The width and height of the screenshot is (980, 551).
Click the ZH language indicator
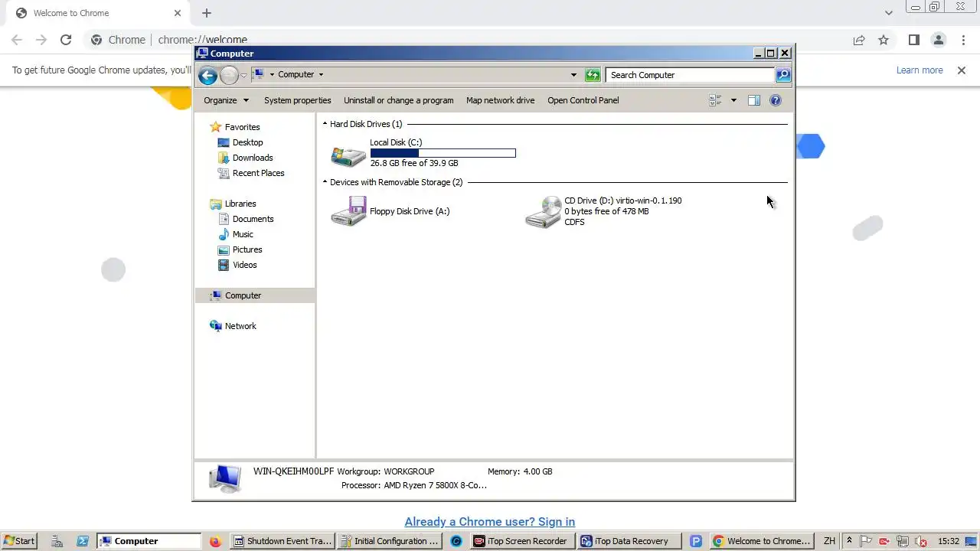pyautogui.click(x=829, y=541)
